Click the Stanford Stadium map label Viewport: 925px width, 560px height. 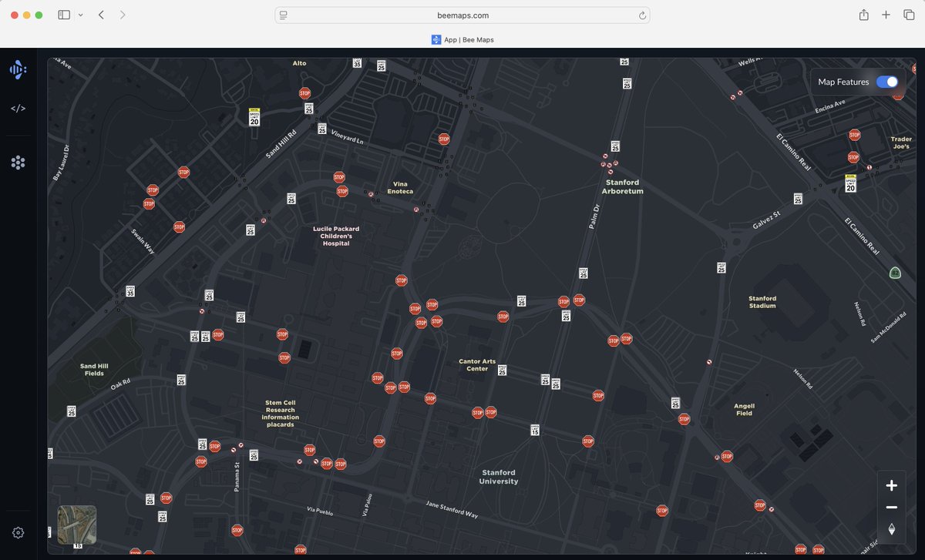[762, 302]
